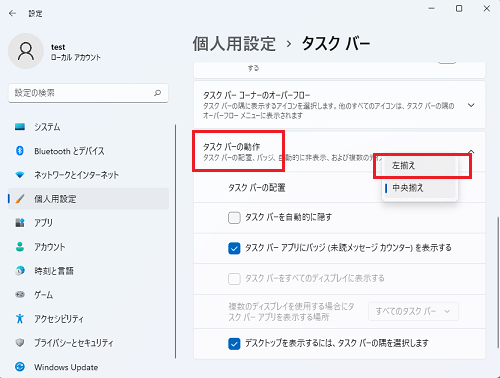
Task: Click 個人用設定 breadcrumb link
Action: pyautogui.click(x=234, y=44)
